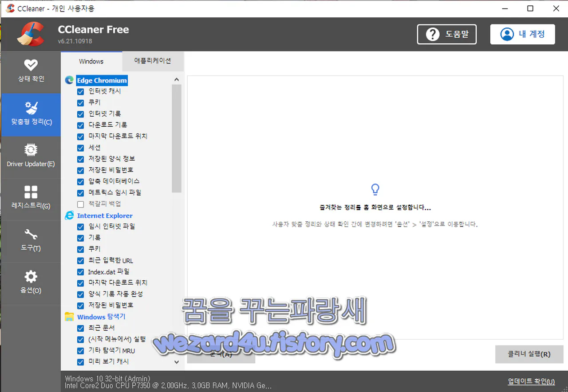Open Driver Updater(E) in sidebar
This screenshot has height=392, width=568.
click(x=31, y=157)
